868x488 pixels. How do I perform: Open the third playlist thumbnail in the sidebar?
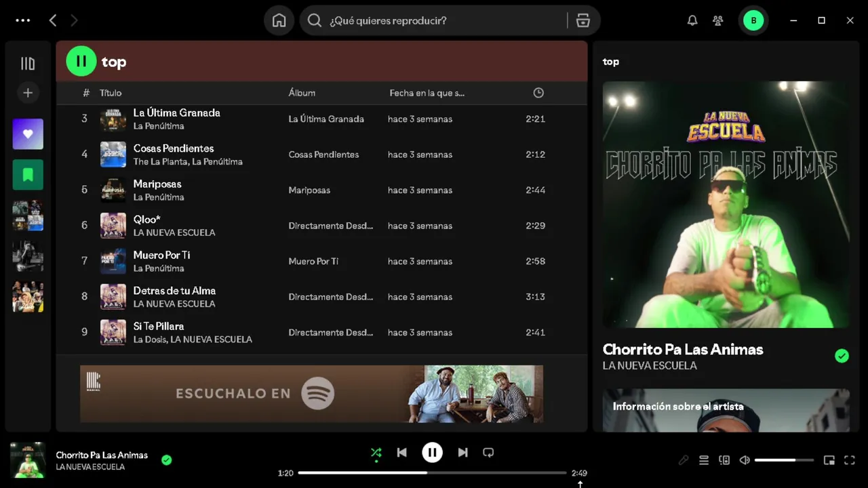click(28, 297)
